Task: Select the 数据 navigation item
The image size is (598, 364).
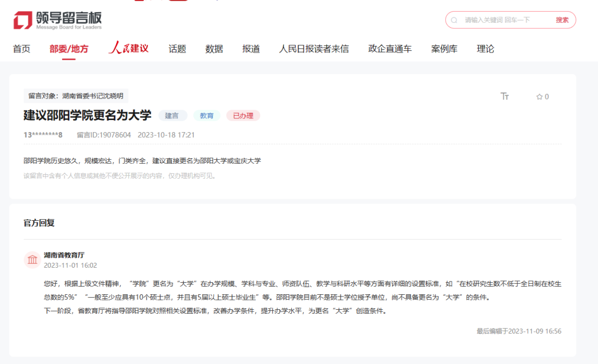Action: point(214,49)
